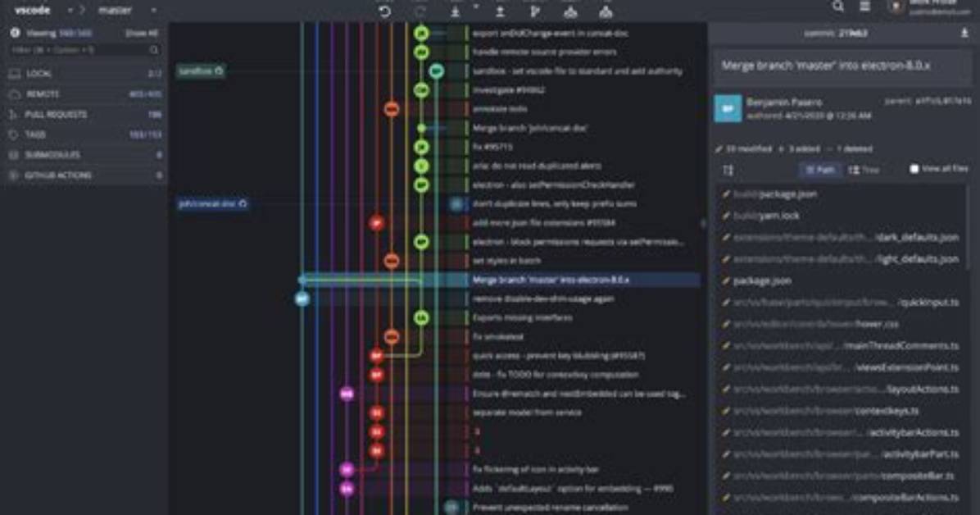This screenshot has width=980, height=515.
Task: Expand the GITHUB ACTIONS section
Action: (84, 175)
